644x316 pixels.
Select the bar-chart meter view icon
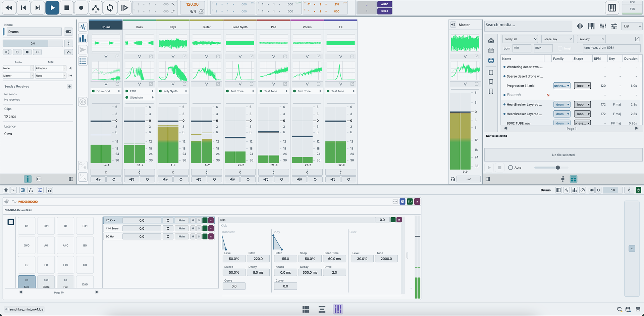tap(83, 38)
